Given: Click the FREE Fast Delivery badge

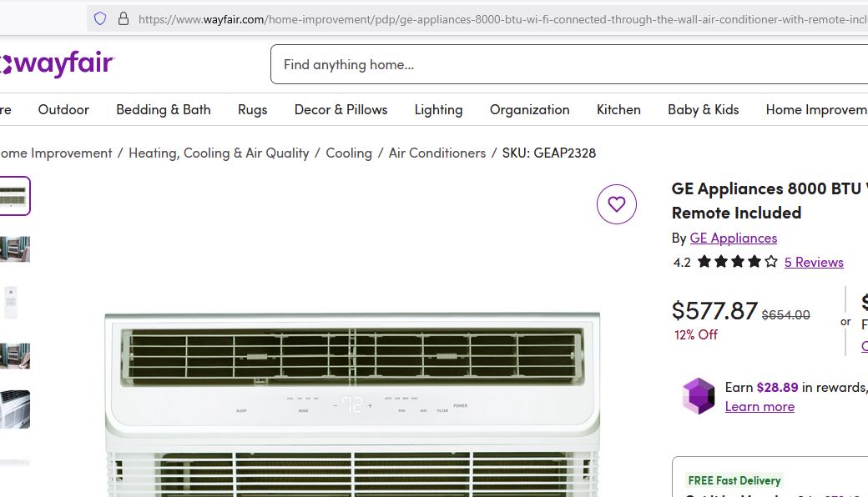Looking at the screenshot, I should pyautogui.click(x=734, y=480).
